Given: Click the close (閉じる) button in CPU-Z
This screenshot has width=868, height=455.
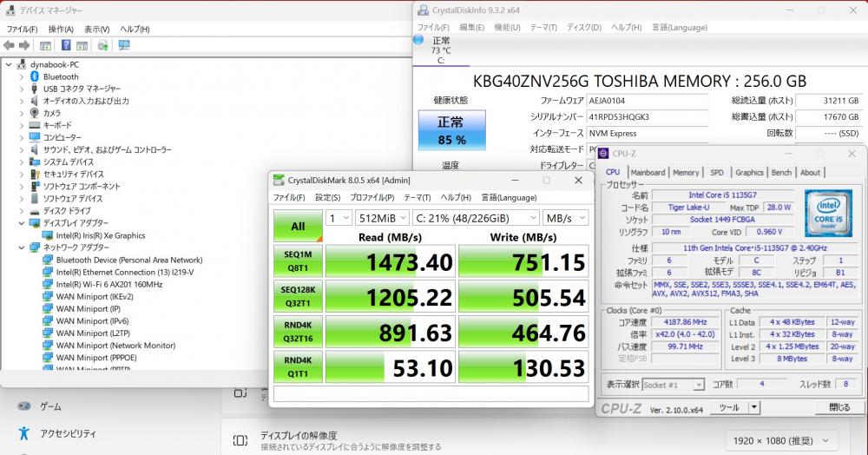Looking at the screenshot, I should coord(839,407).
